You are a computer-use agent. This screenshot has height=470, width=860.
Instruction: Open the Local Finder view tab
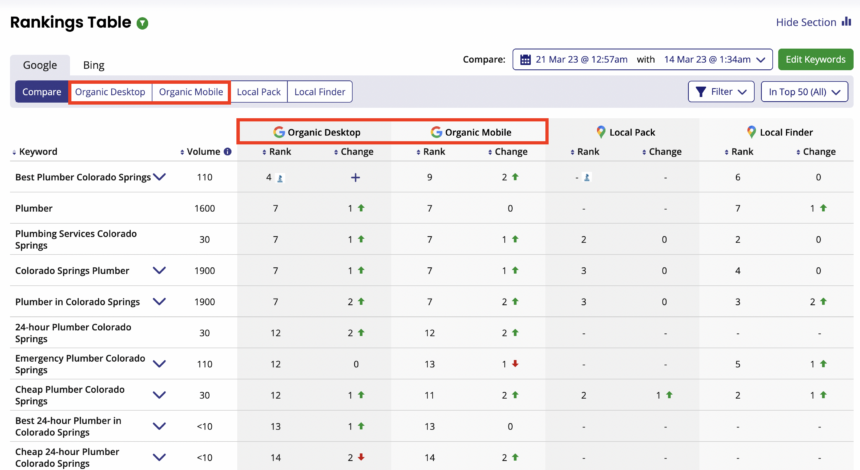320,92
